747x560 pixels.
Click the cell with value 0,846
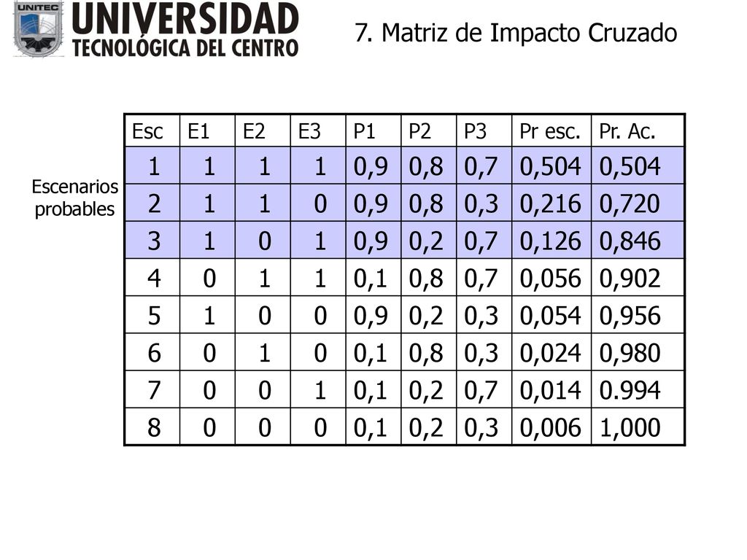coord(638,240)
